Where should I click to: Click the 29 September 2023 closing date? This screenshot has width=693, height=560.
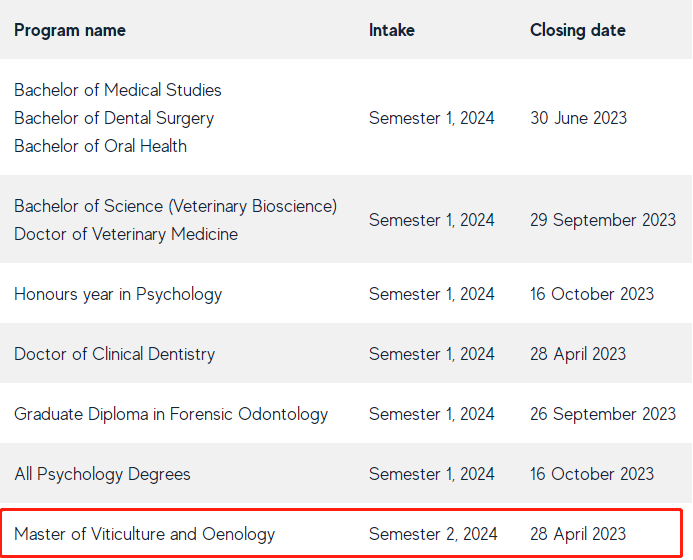pyautogui.click(x=602, y=220)
